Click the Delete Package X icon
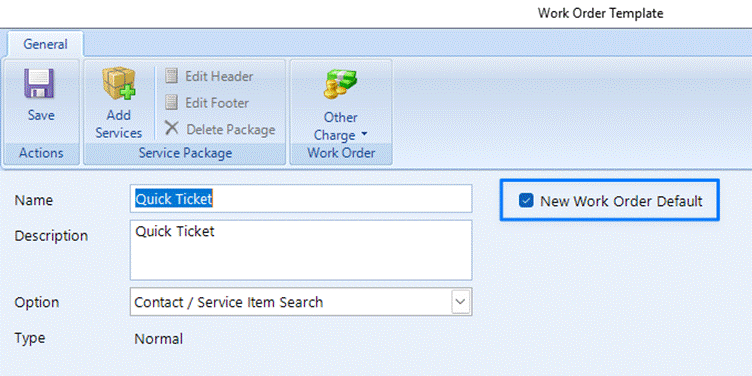 pos(172,129)
